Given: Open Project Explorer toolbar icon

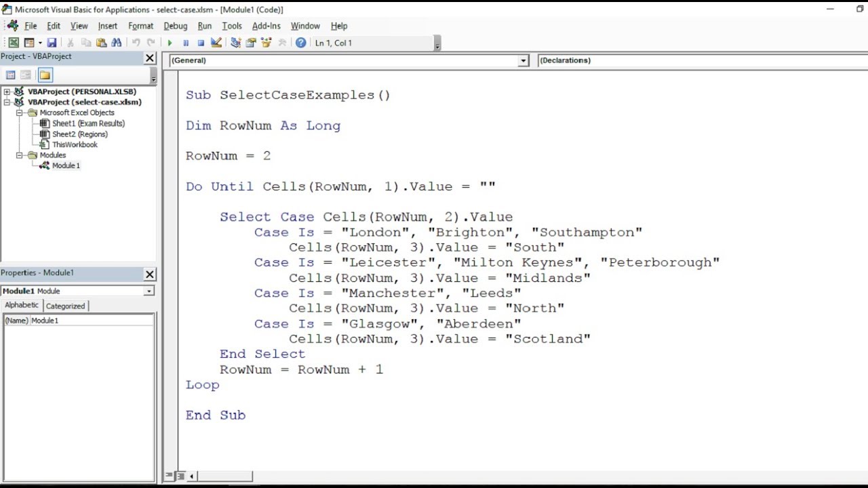Looking at the screenshot, I should 236,43.
